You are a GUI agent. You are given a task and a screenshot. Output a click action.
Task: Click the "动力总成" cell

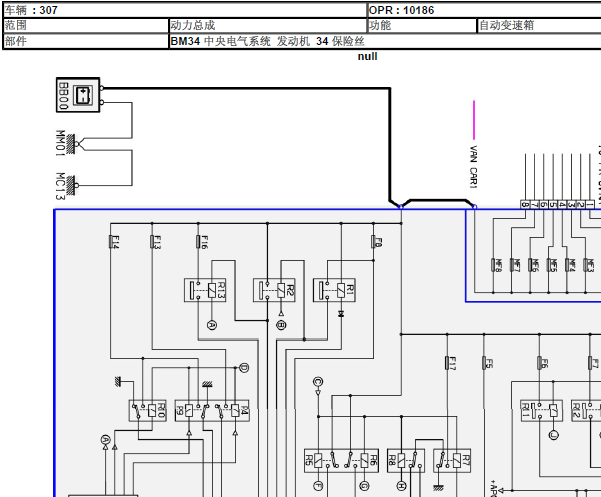point(268,25)
